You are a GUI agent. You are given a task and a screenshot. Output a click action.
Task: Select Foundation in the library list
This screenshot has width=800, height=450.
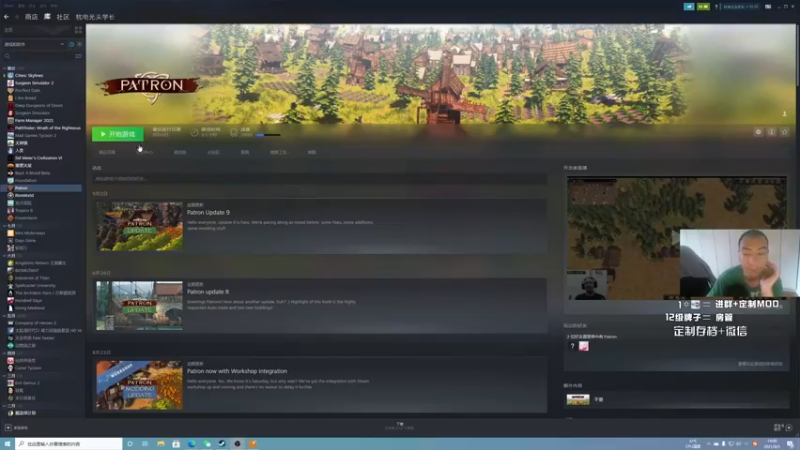(x=26, y=181)
